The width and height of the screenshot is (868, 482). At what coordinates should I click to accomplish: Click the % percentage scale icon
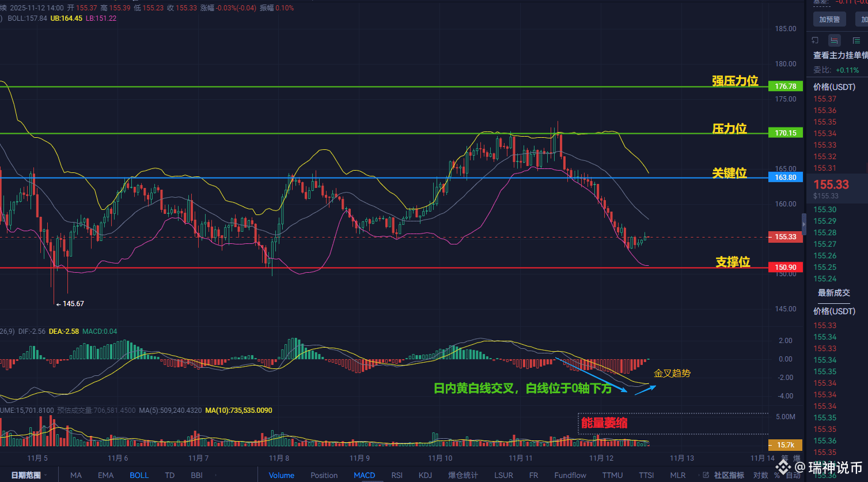pos(778,475)
